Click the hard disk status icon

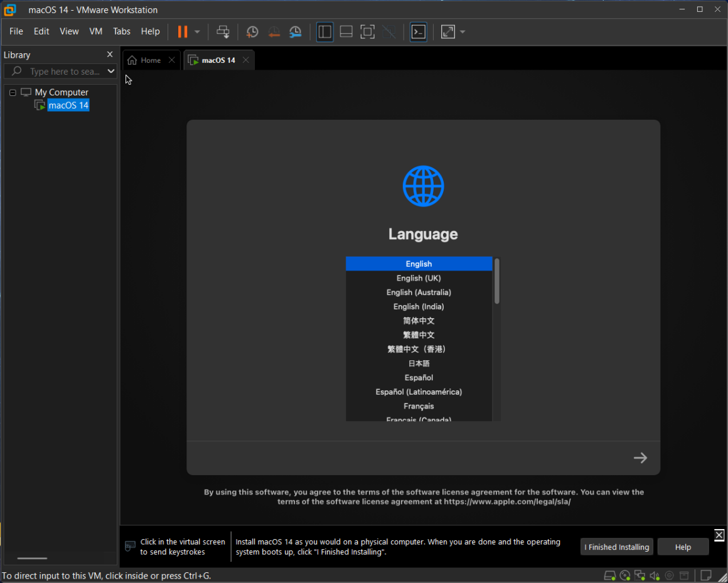point(609,575)
